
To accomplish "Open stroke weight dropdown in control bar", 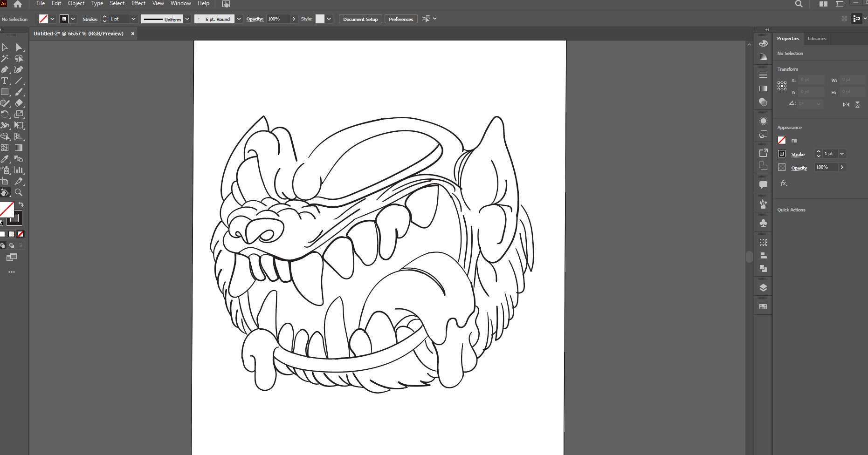I will 133,19.
